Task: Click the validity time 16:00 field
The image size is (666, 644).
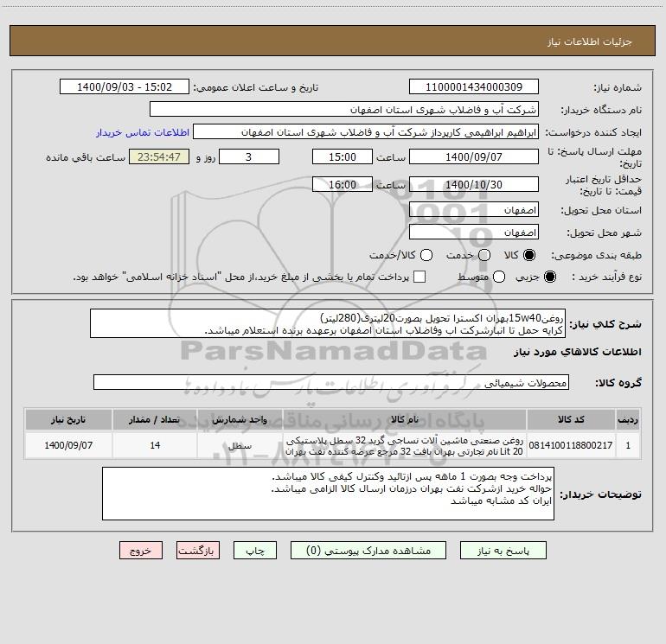Action: [x=343, y=184]
